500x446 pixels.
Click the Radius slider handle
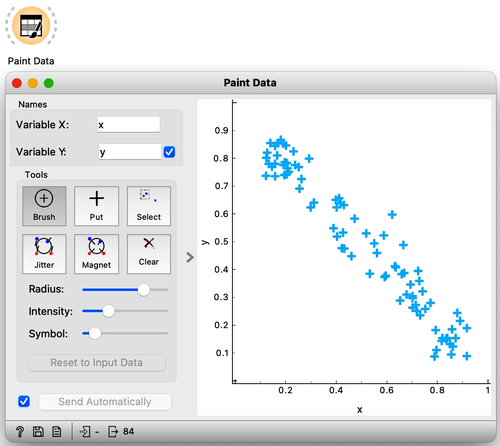144,290
